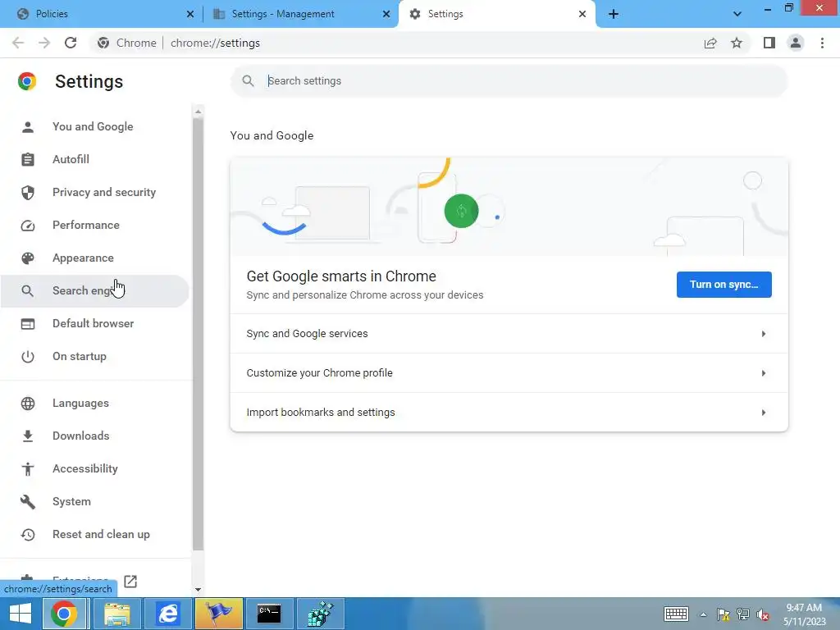Open the tab search dropdown arrow
Viewport: 840px width, 630px height.
tap(737, 14)
